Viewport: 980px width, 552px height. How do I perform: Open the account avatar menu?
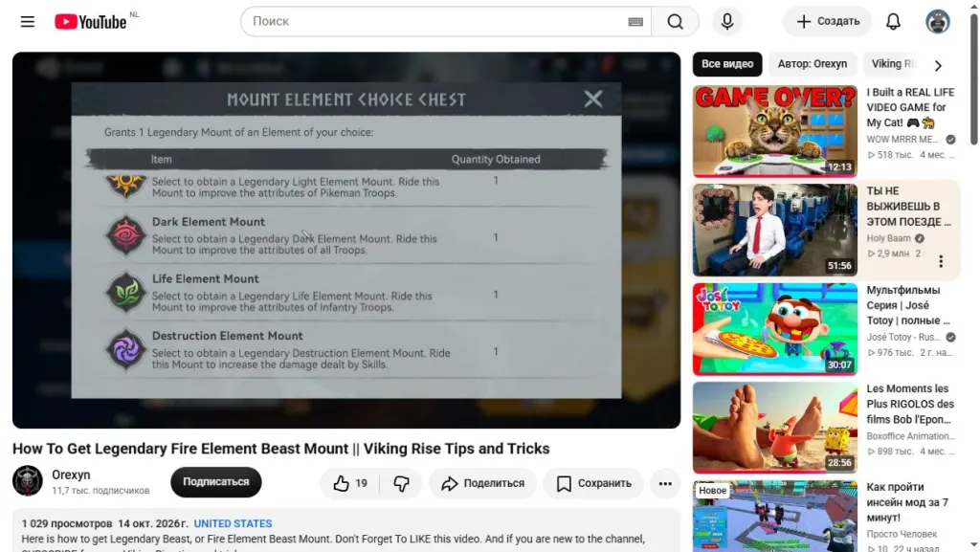pos(938,22)
